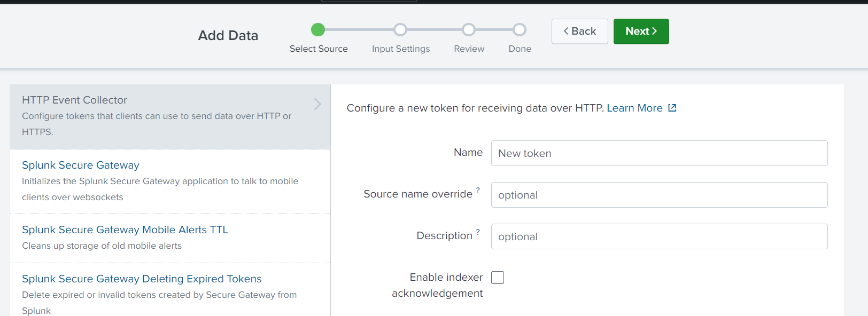Select Splunk Secure Gateway source
Screen dimensions: 868x316
pyautogui.click(x=81, y=165)
